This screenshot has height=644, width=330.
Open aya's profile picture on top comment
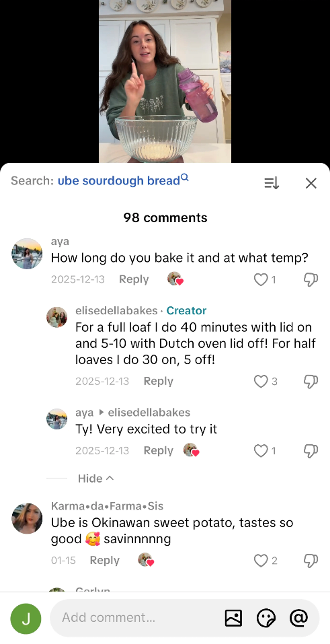coord(27,254)
